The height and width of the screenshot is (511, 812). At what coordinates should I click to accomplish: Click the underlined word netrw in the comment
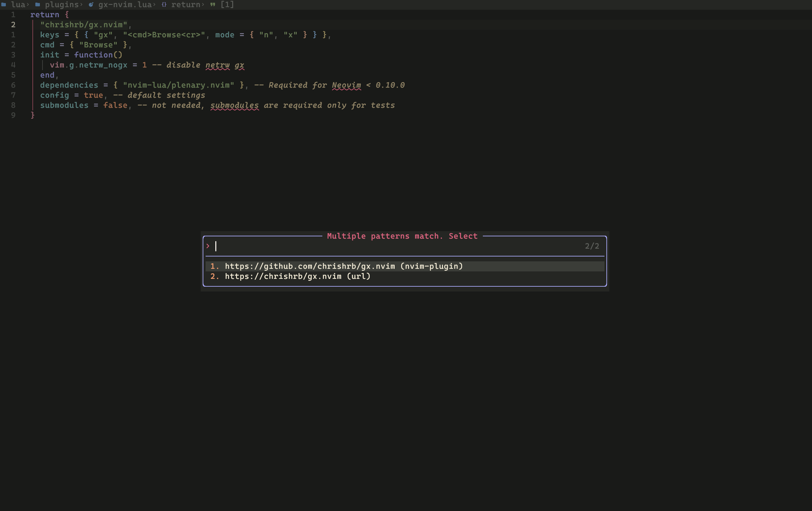point(218,65)
